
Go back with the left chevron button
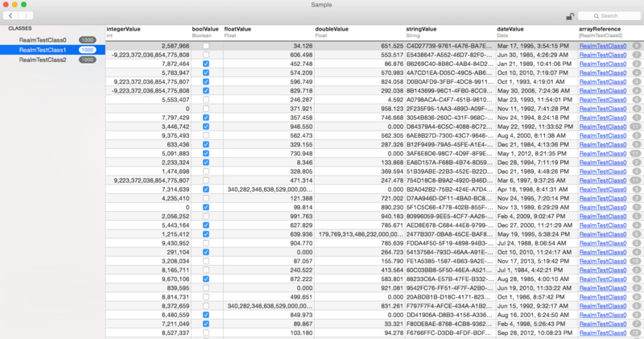click(x=10, y=15)
